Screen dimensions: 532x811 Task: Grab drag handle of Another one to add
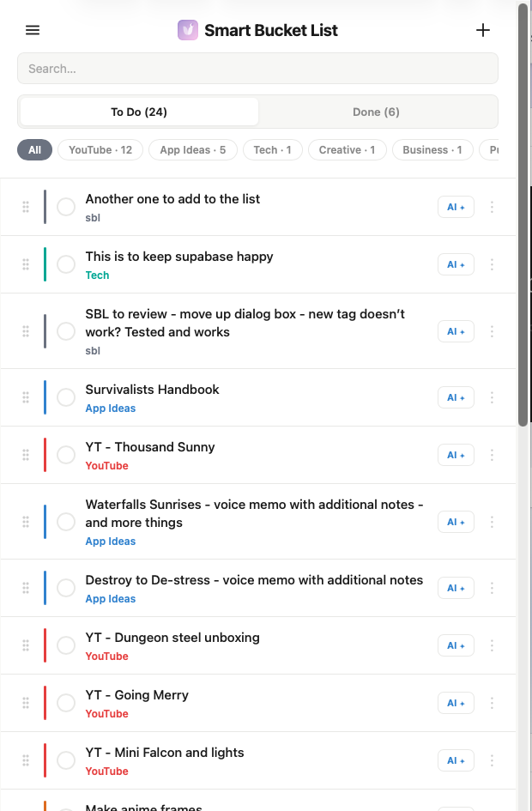[x=26, y=207]
